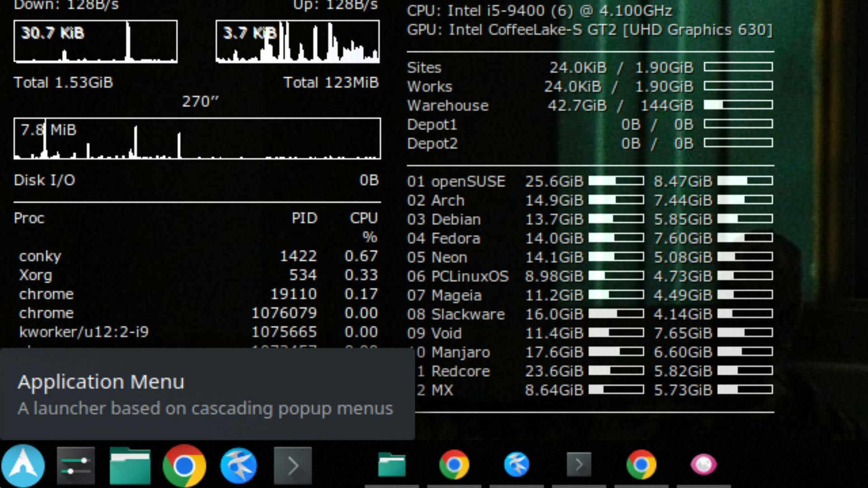Switch to Chrome task beside the small folder

[x=454, y=464]
